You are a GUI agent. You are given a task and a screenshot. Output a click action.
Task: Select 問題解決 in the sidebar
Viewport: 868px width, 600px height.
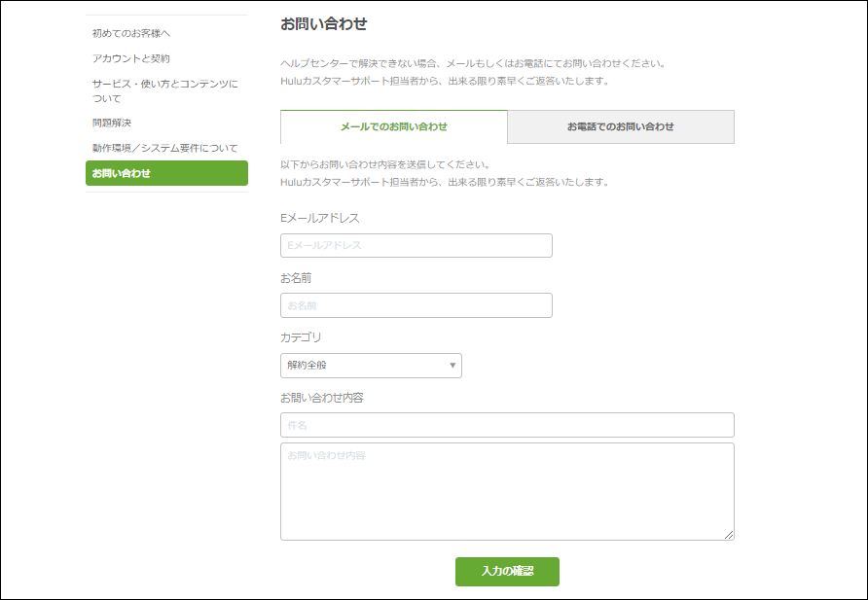(x=112, y=123)
